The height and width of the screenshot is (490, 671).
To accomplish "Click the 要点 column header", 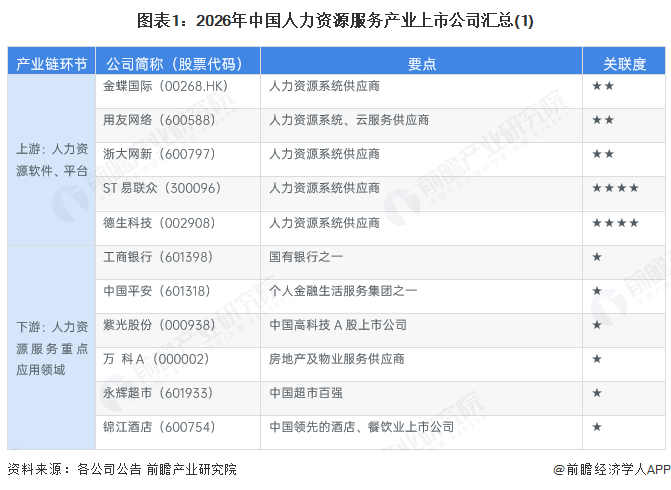I will pos(421,61).
